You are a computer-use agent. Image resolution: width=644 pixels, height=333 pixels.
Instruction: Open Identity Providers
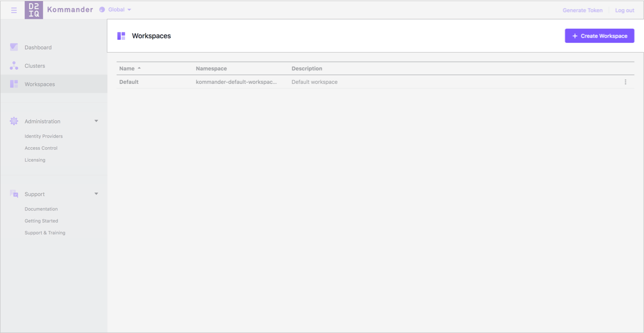tap(43, 136)
